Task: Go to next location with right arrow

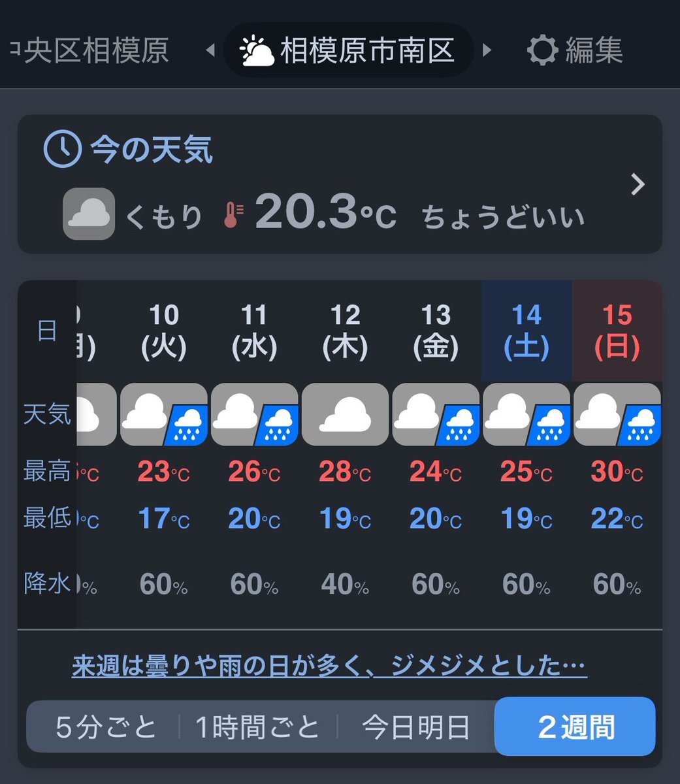Action: point(487,50)
